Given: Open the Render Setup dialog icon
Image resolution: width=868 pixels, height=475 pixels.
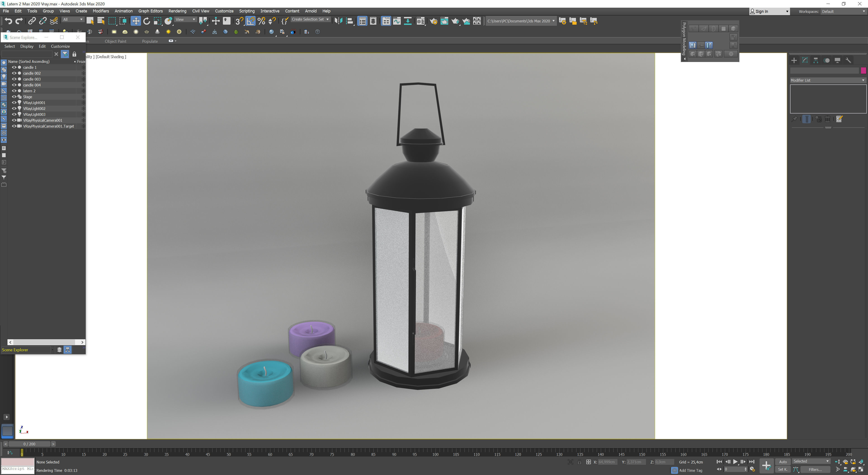Looking at the screenshot, I should coord(434,21).
